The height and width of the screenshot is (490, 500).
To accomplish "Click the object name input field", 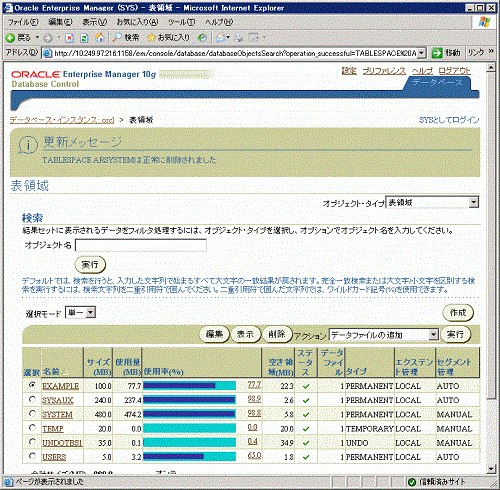I will [x=141, y=245].
